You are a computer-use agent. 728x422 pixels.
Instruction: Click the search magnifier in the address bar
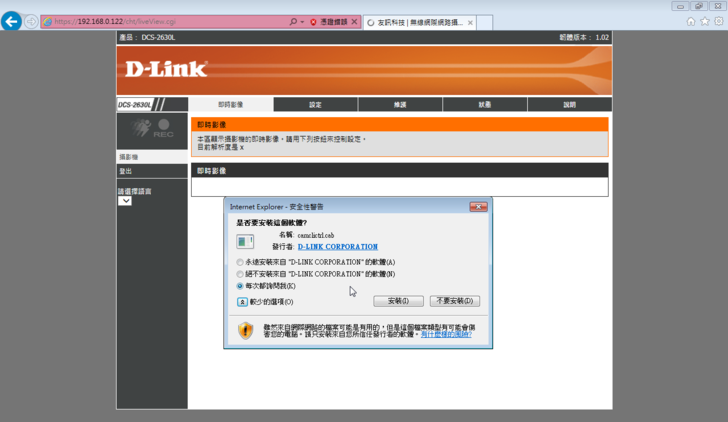point(293,22)
